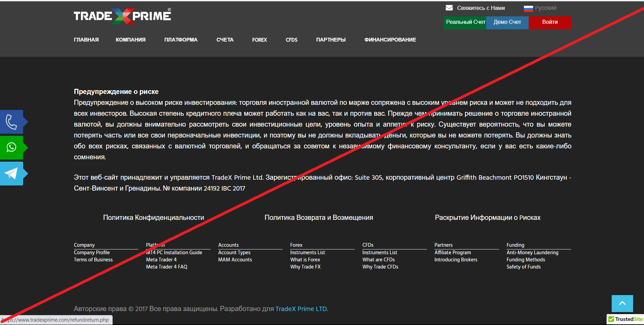Open What is Forex link
The image size is (644, 325).
pos(305,260)
